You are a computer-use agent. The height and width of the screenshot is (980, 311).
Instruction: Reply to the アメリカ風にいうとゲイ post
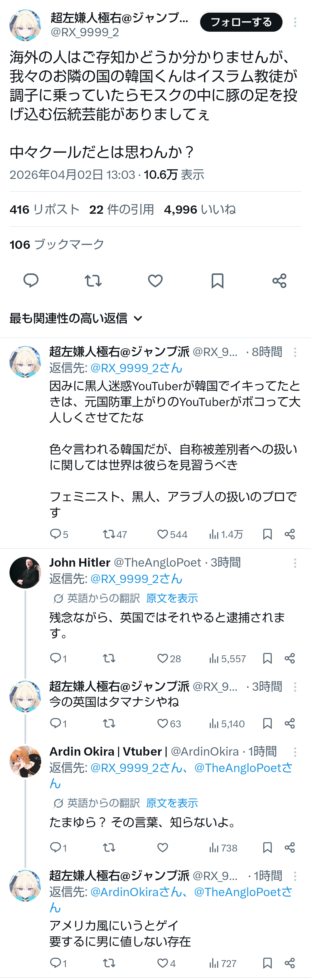click(56, 963)
